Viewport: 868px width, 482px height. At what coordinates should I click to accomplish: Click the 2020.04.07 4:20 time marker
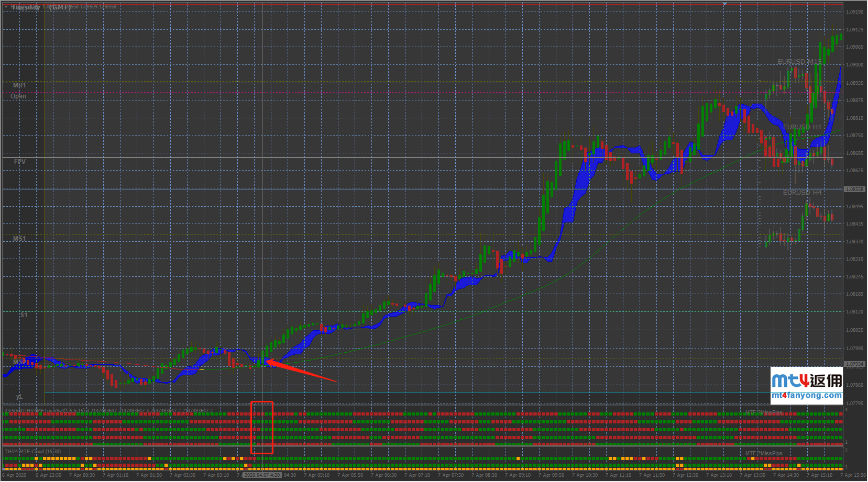tap(262, 475)
